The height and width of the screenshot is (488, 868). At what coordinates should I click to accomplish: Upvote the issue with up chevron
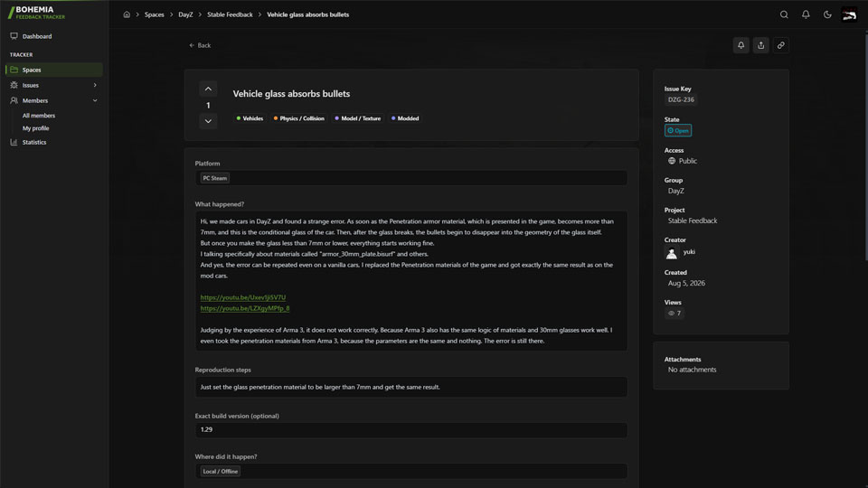[208, 89]
